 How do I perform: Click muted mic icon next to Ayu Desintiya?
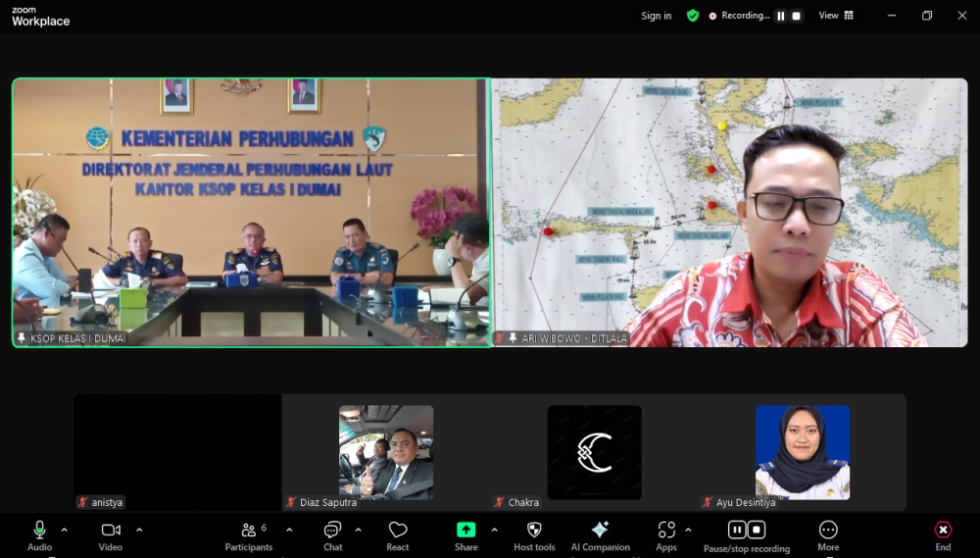[707, 502]
